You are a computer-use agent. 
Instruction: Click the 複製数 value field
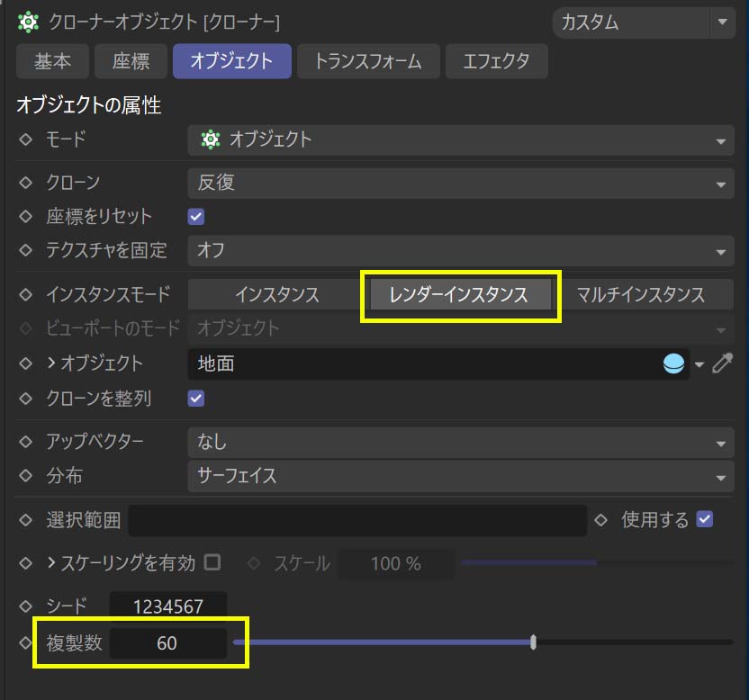pos(168,643)
